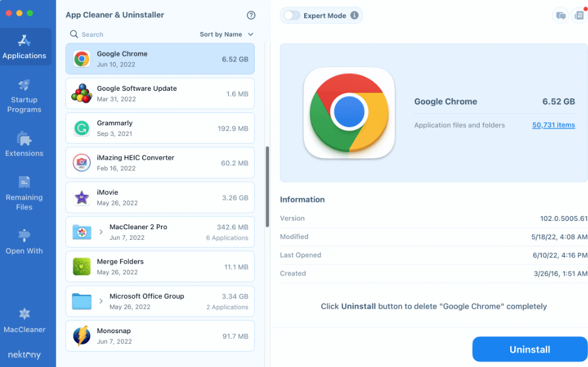
Task: Open the Extensions section
Action: 24,144
